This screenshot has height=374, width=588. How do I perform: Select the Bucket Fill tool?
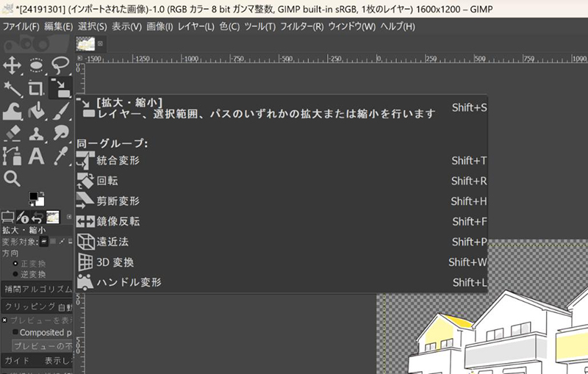pos(36,111)
